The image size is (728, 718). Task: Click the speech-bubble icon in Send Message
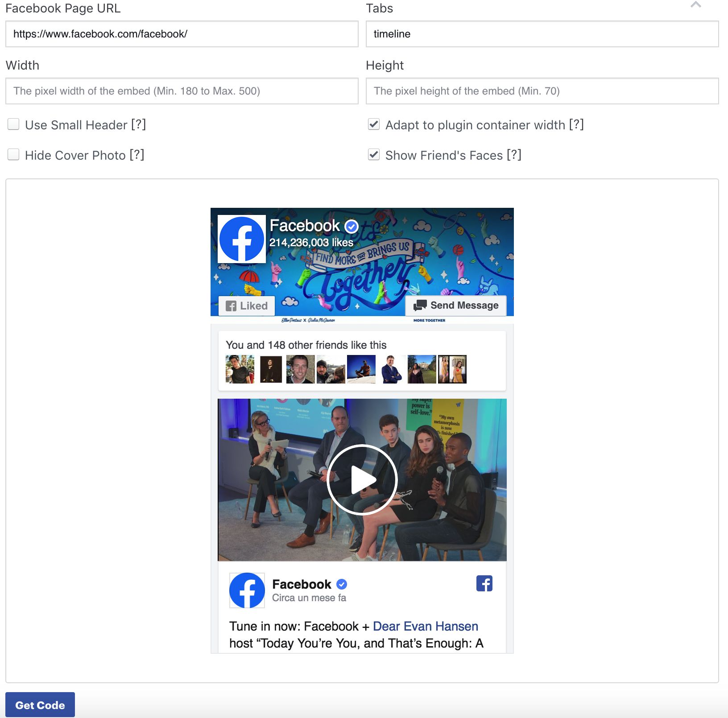point(420,305)
